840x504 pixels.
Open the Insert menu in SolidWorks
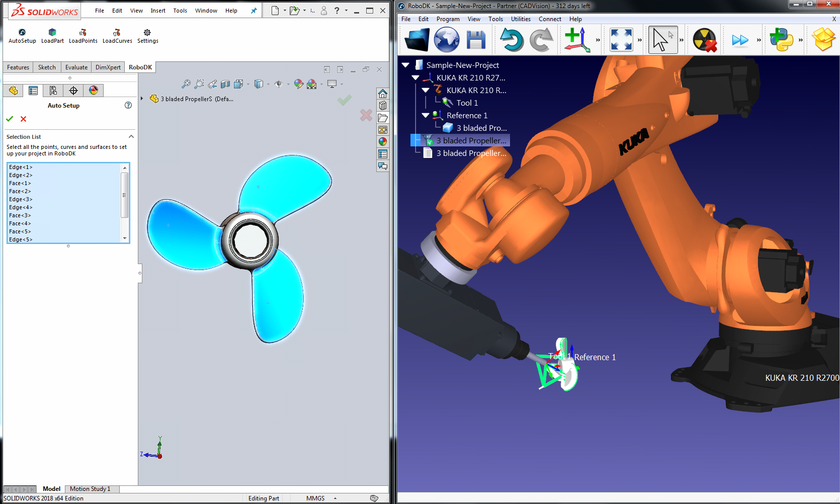click(x=158, y=10)
